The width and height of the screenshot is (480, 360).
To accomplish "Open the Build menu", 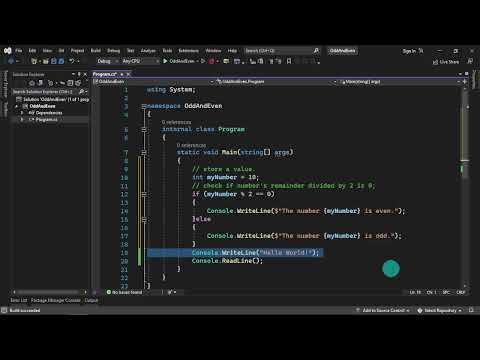I will pyautogui.click(x=96, y=51).
